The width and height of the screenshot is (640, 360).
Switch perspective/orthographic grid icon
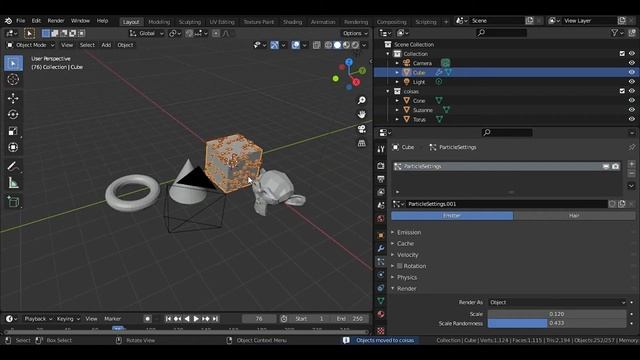[x=362, y=143]
